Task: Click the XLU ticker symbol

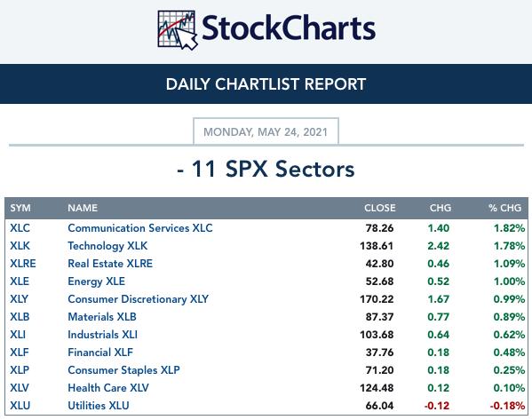Action: (20, 406)
